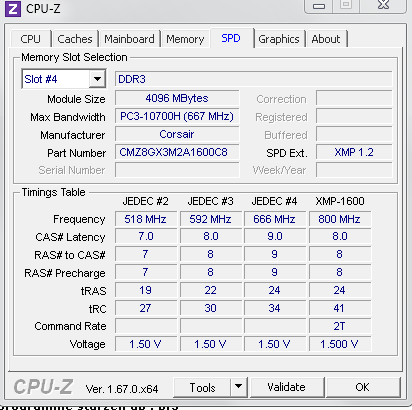Click the 9.0 CAS# Latency cell
This screenshot has width=412, height=410.
[275, 236]
